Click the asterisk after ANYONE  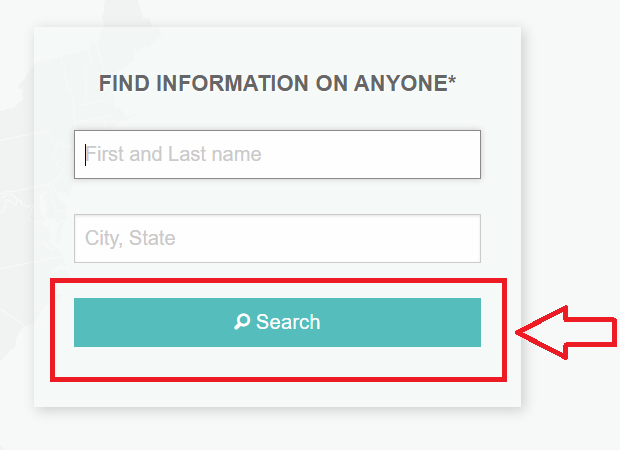click(452, 80)
